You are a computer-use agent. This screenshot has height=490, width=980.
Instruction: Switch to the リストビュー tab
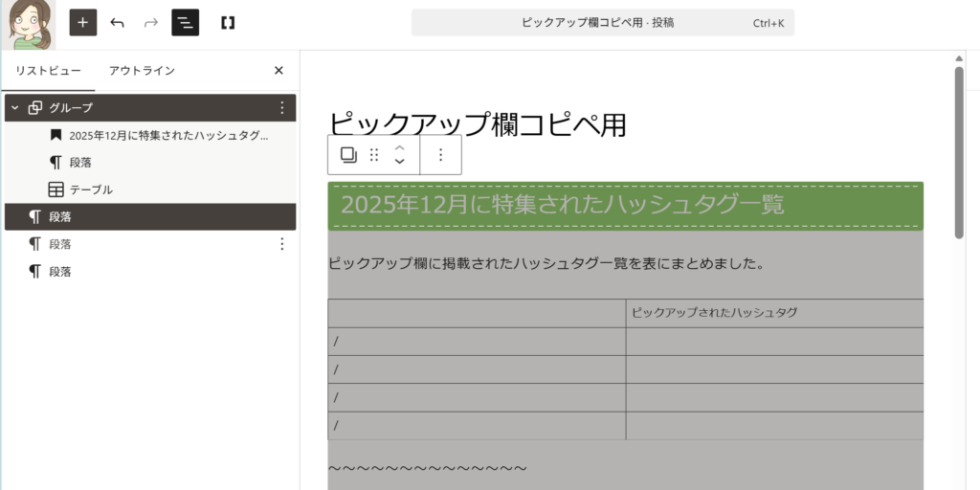48,71
